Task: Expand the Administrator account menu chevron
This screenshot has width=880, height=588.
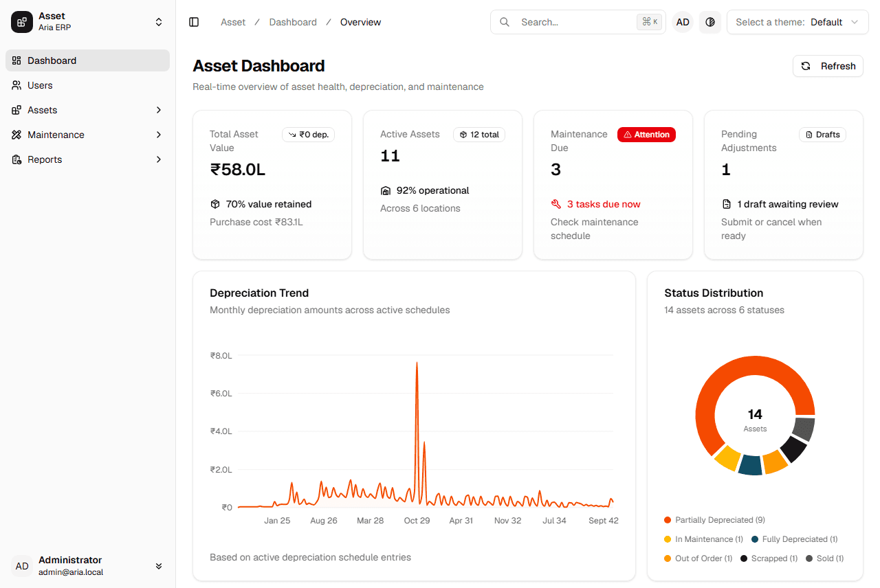Action: tap(159, 566)
